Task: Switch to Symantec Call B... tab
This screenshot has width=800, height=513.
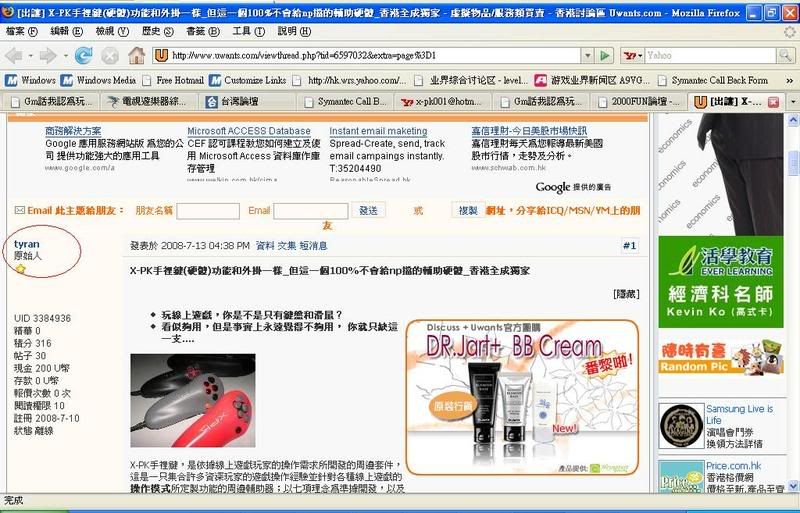Action: click(345, 102)
